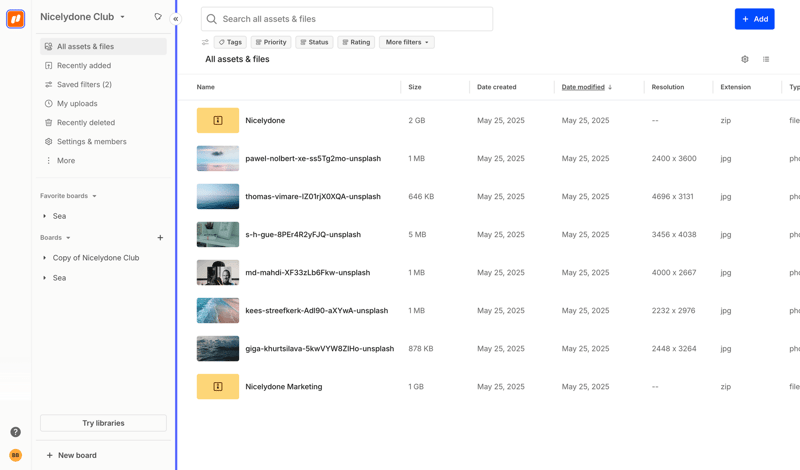The image size is (800, 470).
Task: Click the Try libraries button
Action: pyautogui.click(x=103, y=423)
